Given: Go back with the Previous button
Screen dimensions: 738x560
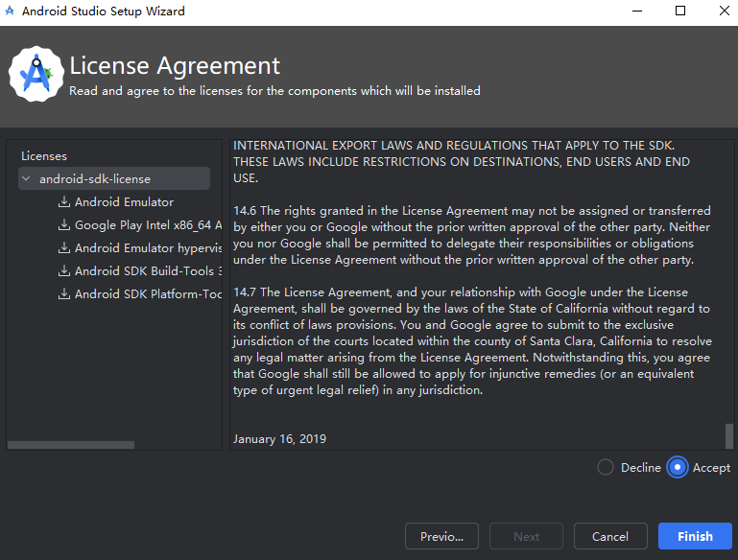Looking at the screenshot, I should (x=441, y=536).
